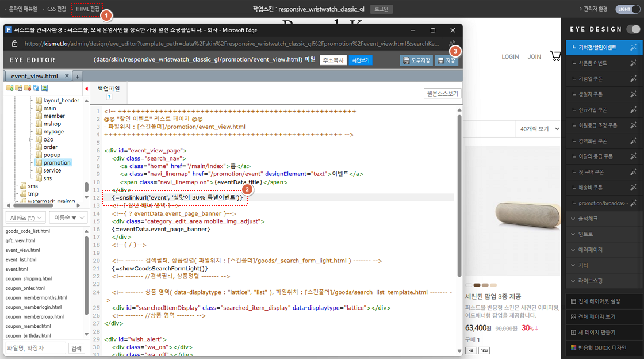
Task: Select the dark brown color swatch
Action: click(x=477, y=285)
